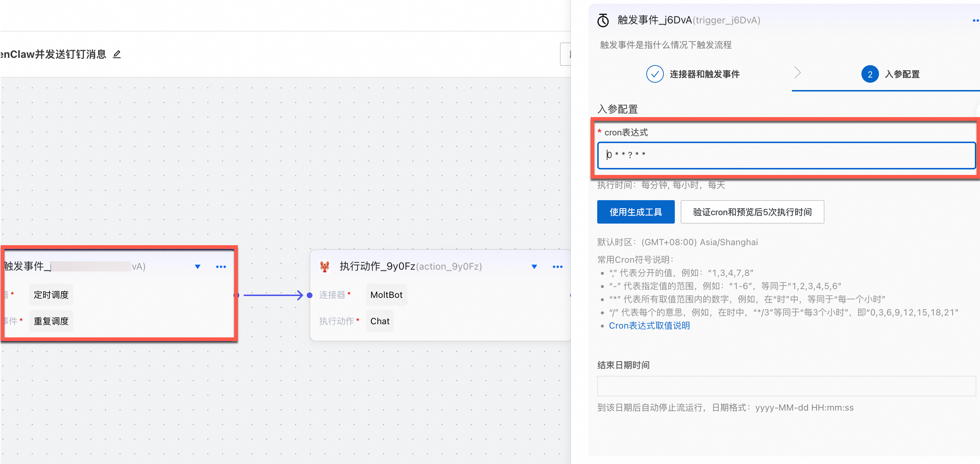Focus the cron表达式 input field
Viewport: 980px width, 464px height.
pyautogui.click(x=786, y=155)
